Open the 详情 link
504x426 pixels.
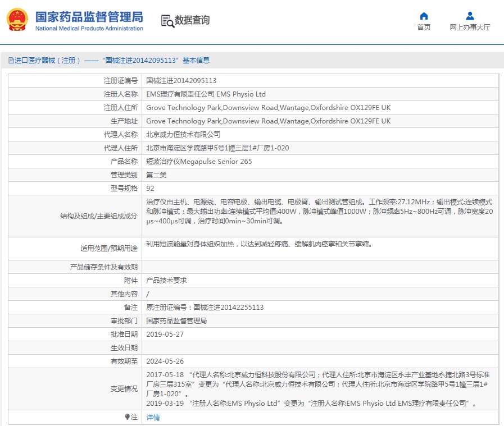click(153, 418)
